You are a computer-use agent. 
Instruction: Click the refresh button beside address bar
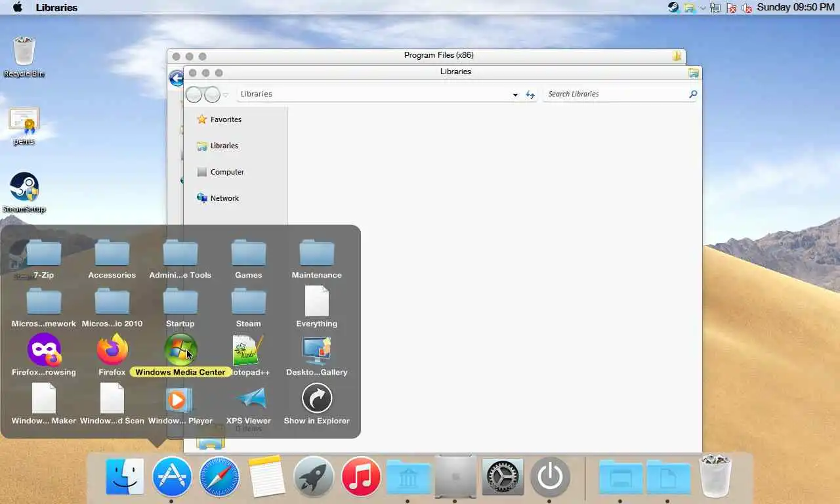(x=530, y=94)
